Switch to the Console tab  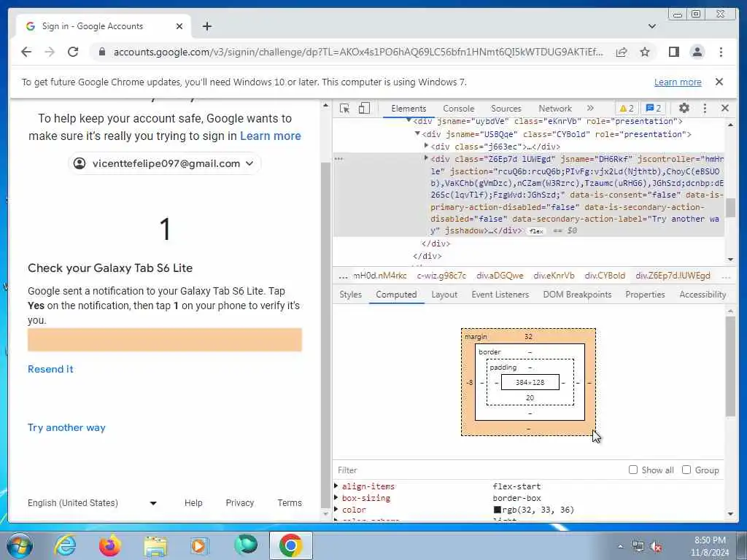(x=458, y=109)
